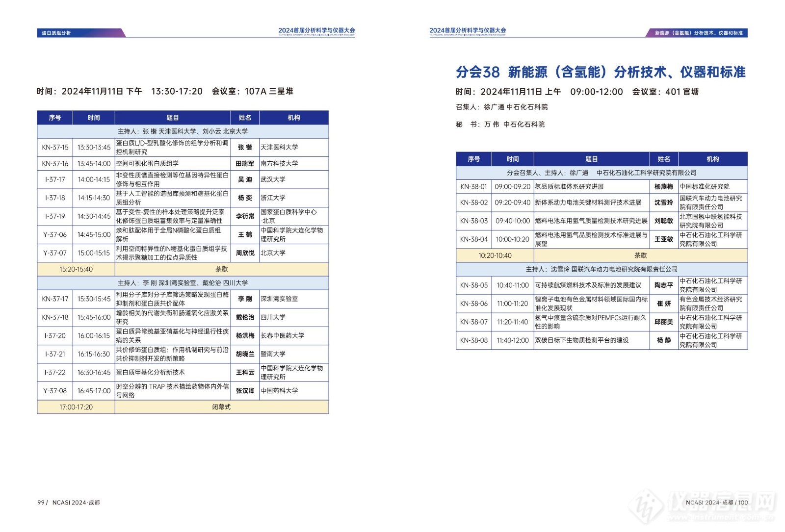Click speaker name 沈雪玲
Image resolution: width=785 pixels, height=532 pixels.
coord(664,203)
